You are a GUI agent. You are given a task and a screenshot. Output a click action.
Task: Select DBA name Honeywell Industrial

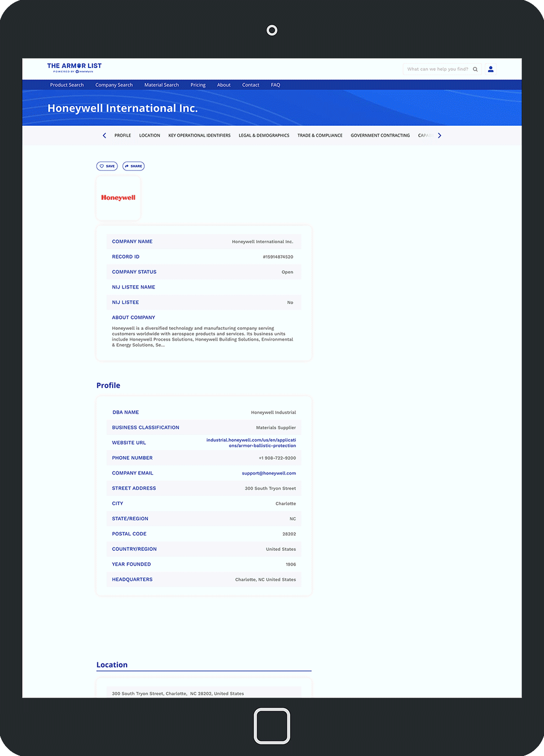pos(274,413)
